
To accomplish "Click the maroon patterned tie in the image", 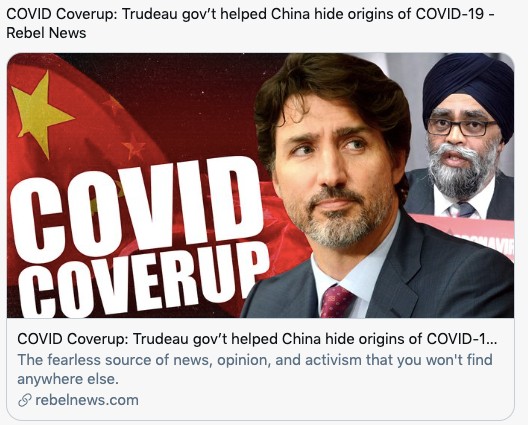I will (x=336, y=301).
